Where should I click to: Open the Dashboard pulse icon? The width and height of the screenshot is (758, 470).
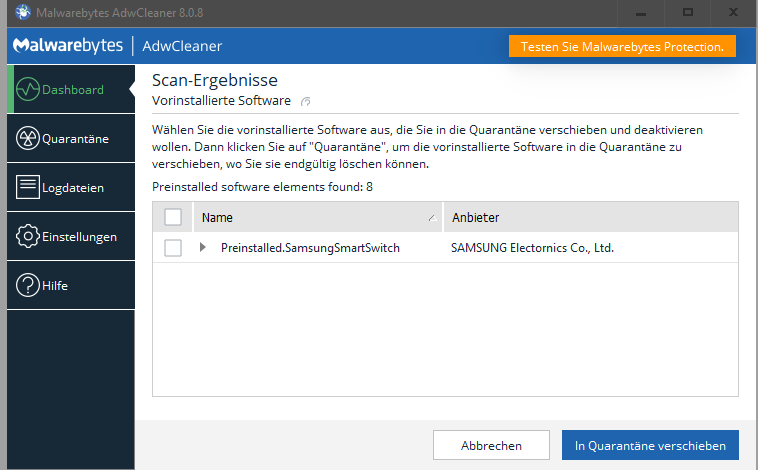(x=27, y=90)
